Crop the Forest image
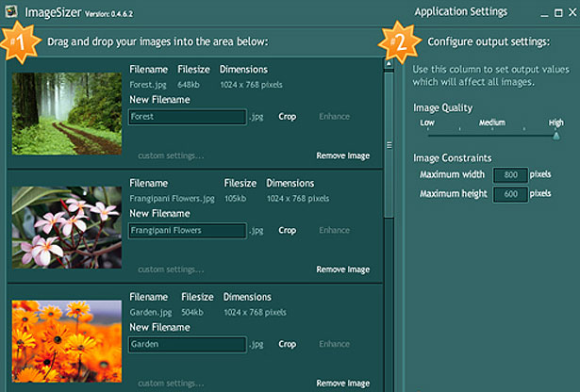This screenshot has width=580, height=392. [287, 117]
